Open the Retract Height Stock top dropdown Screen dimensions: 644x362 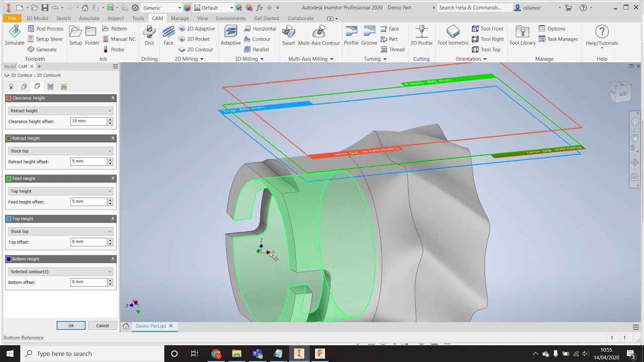(60, 151)
